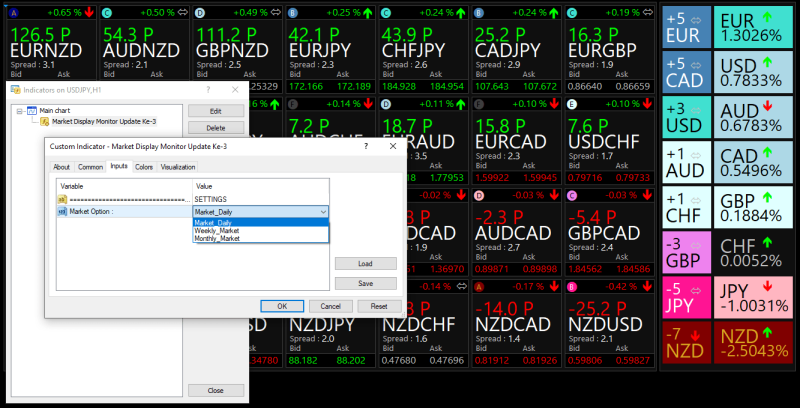Choose Market_Daily from the dropdown list
800x408 pixels.
261,223
